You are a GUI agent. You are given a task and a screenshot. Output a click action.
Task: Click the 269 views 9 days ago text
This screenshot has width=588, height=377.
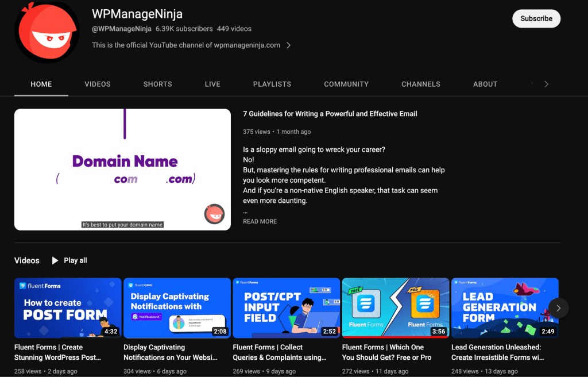pos(264,371)
